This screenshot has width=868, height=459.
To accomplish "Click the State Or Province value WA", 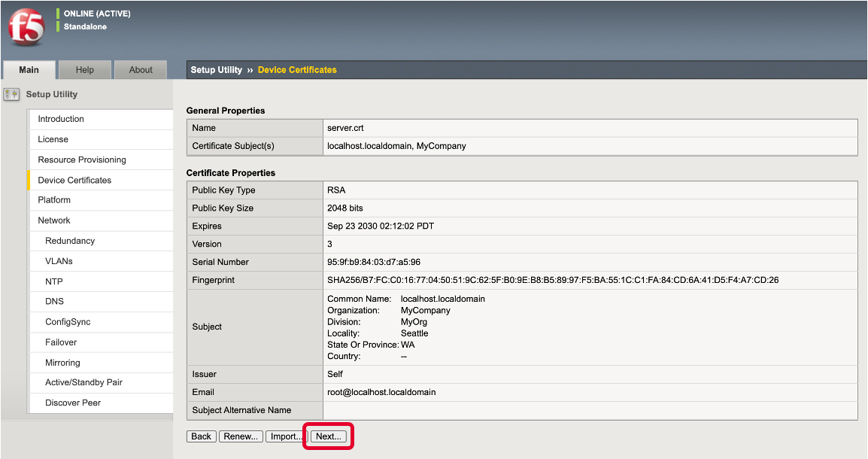I will [408, 345].
